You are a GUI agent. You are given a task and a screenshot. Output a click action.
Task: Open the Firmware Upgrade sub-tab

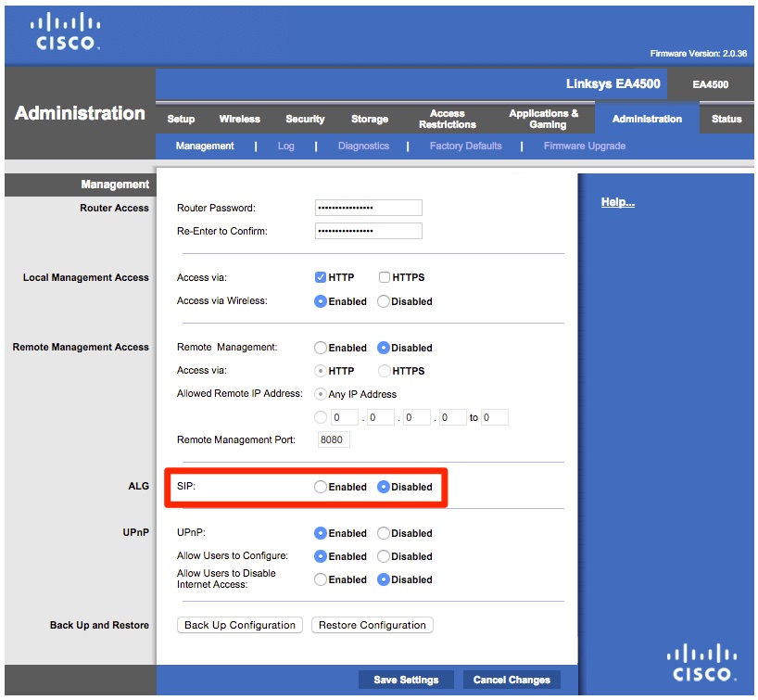coord(585,146)
